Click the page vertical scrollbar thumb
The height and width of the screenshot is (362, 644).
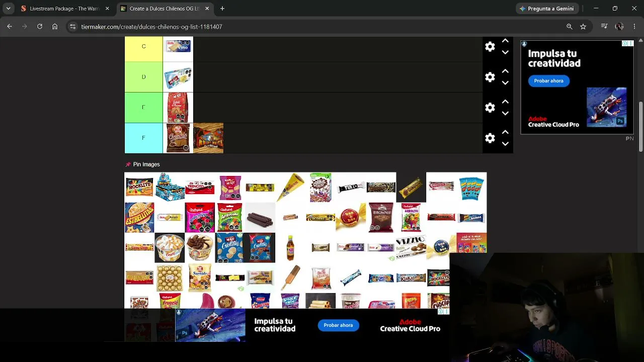(x=640, y=126)
